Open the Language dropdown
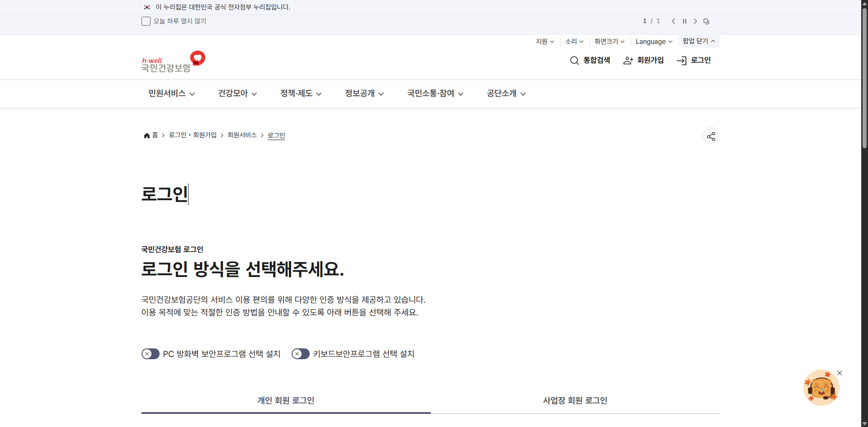 [x=654, y=41]
